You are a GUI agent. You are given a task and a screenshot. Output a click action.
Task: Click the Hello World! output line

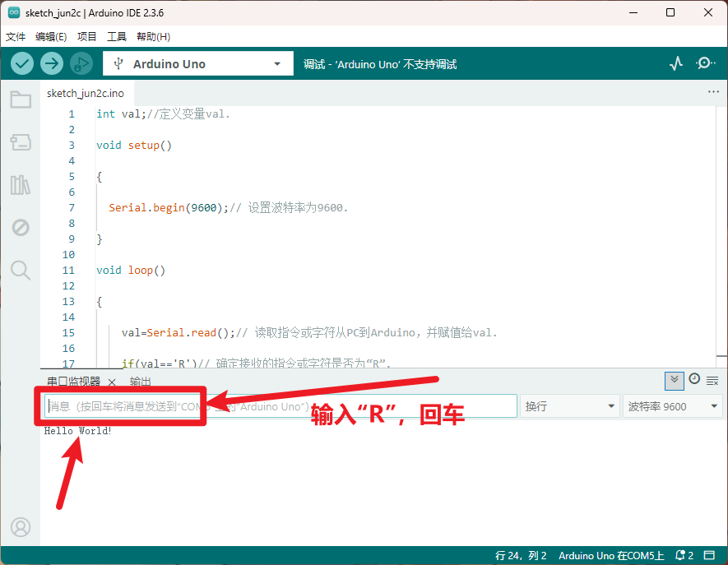pyautogui.click(x=78, y=431)
